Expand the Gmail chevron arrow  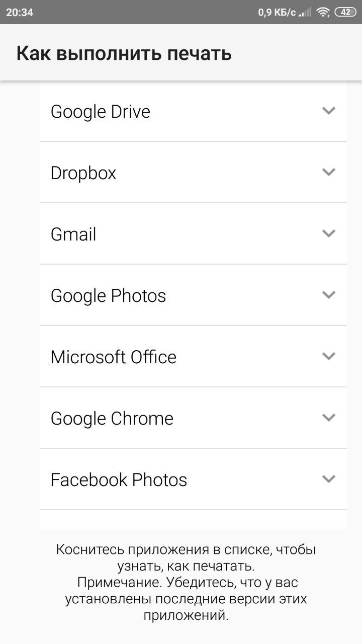coord(329,233)
